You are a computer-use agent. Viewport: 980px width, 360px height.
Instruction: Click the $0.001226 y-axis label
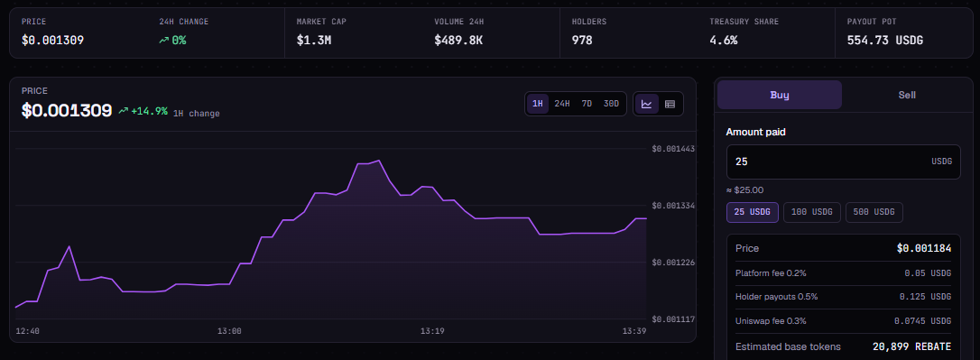673,263
